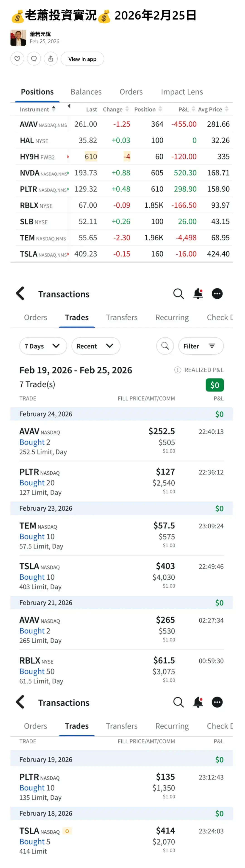Click author avatar thumbnail
Screen dimensions: 245x868
[x=18, y=38]
